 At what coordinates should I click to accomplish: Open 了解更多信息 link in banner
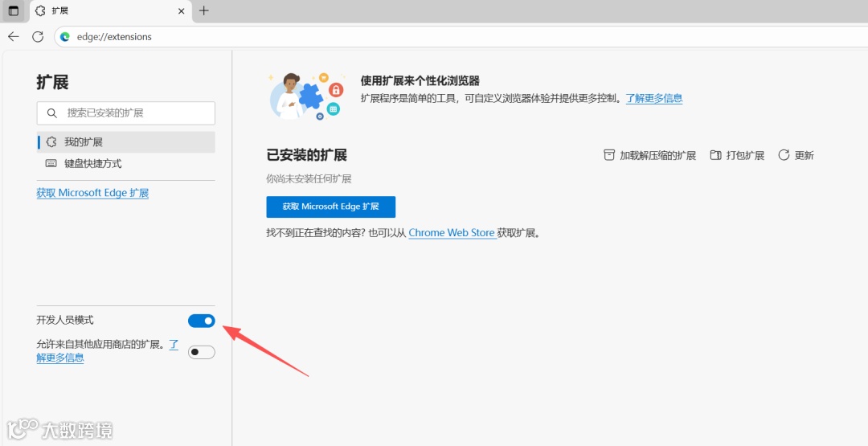coord(653,99)
